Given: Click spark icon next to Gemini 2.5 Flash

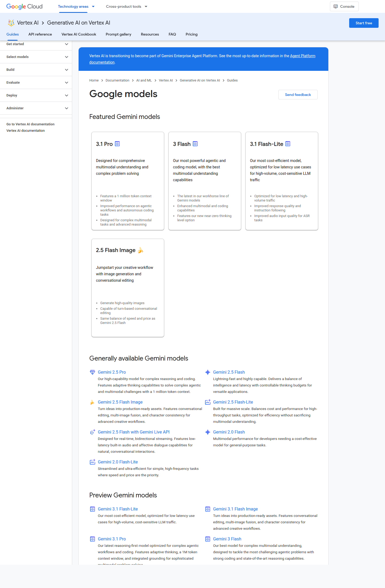Looking at the screenshot, I should tap(208, 372).
